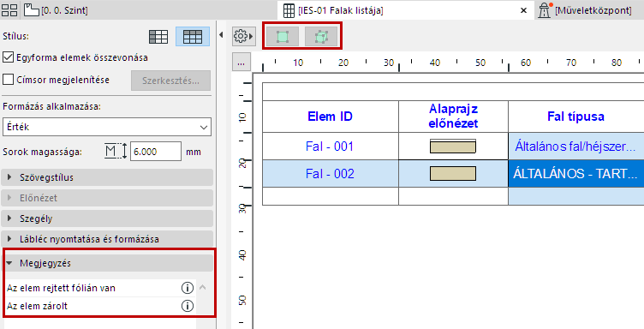Select the Fal - 001 cell
Screen dimensions: 644x329
[331, 147]
